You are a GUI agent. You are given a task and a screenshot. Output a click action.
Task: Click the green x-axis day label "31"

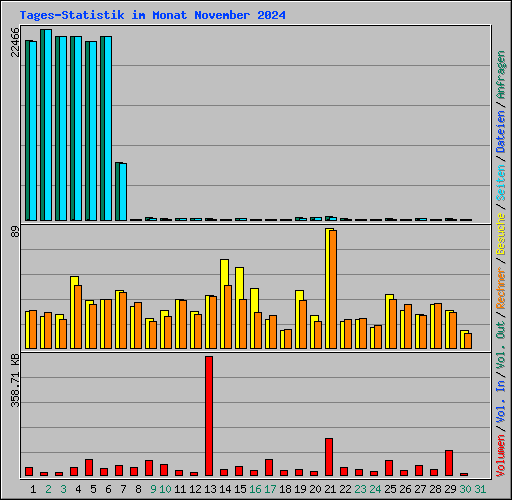(480, 489)
